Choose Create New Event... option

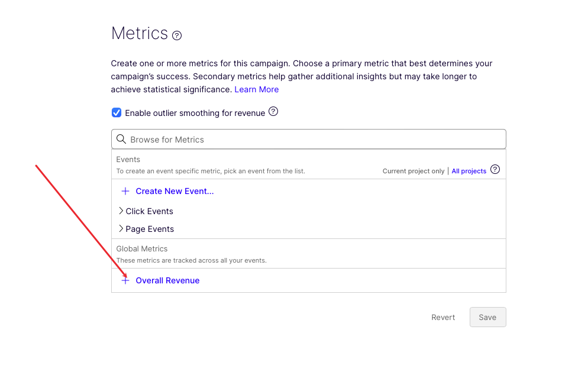click(x=175, y=191)
